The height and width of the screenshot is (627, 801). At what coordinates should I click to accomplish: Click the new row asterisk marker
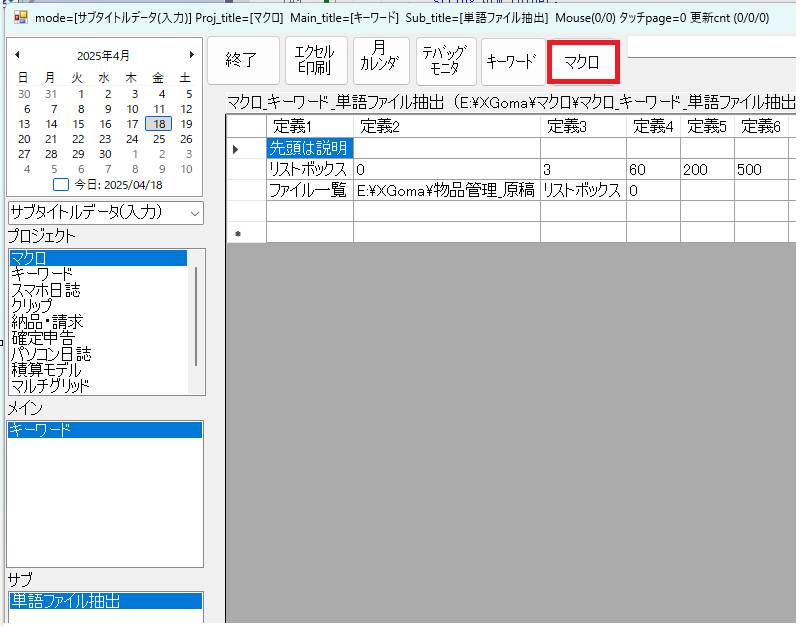point(236,233)
